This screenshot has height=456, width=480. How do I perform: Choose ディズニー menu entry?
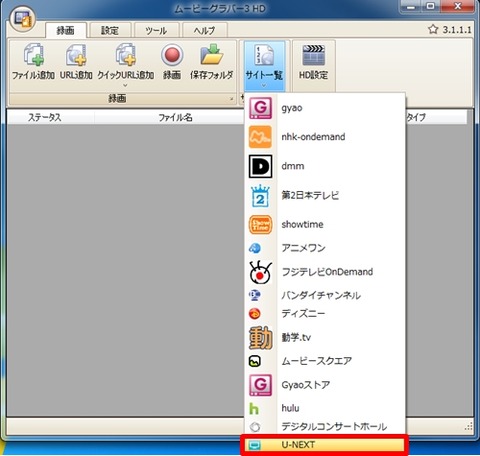[325, 314]
